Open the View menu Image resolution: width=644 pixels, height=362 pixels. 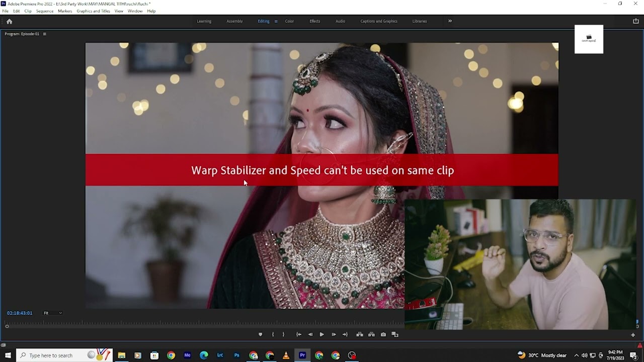point(119,11)
